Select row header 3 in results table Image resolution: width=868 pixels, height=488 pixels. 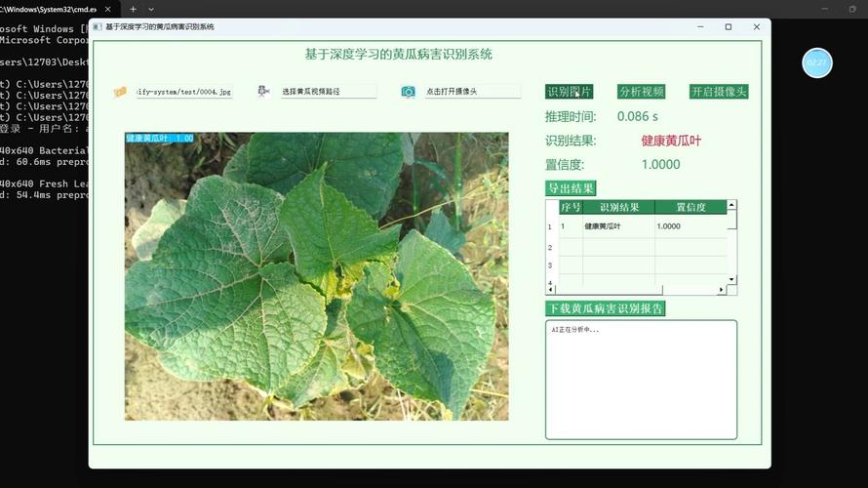[550, 265]
